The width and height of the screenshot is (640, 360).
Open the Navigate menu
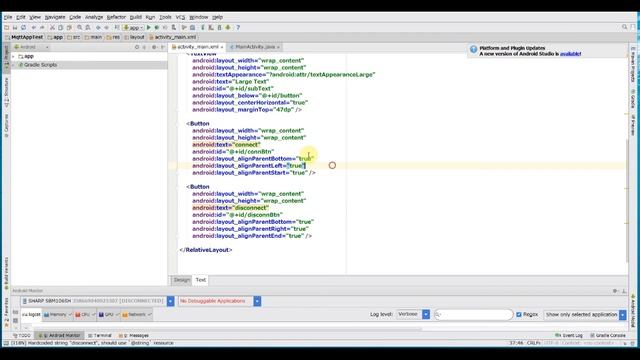pos(55,17)
